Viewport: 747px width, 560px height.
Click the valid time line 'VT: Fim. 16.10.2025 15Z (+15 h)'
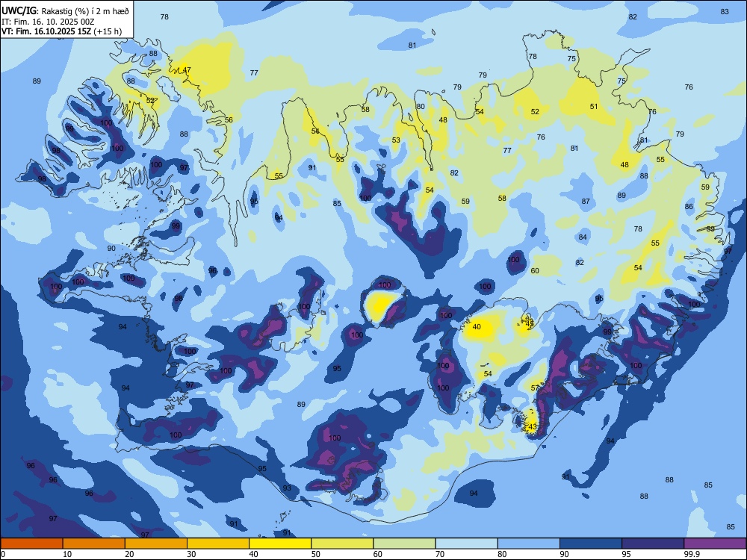(x=61, y=31)
